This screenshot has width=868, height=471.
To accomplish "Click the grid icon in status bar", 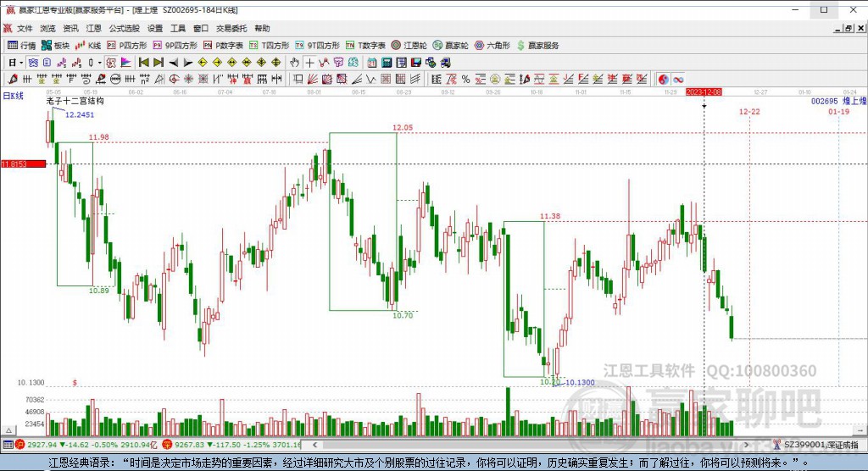I will (8, 445).
